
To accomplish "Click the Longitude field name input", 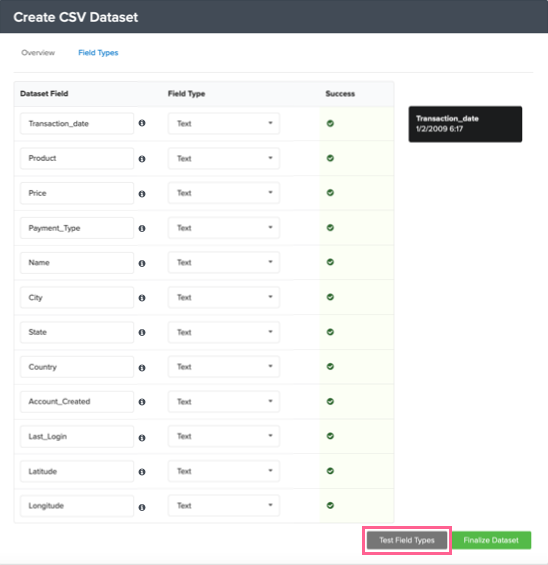I will click(77, 506).
